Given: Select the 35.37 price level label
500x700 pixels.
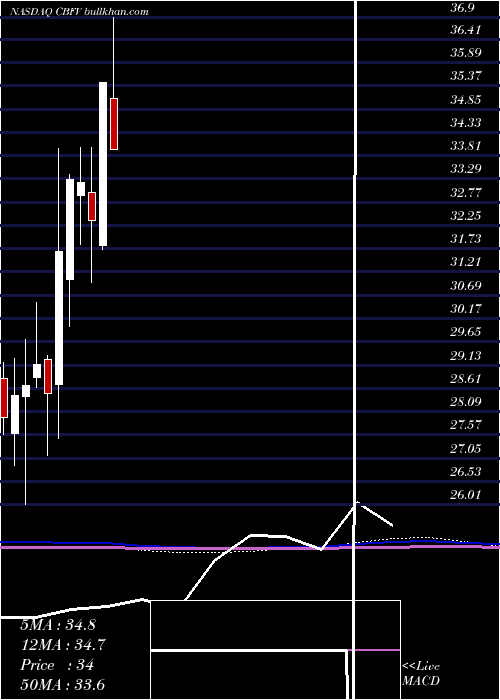Looking at the screenshot, I should (x=466, y=76).
